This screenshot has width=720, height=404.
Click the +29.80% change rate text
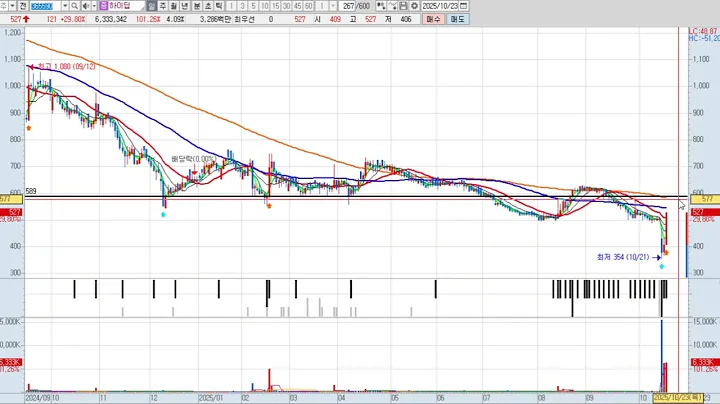[x=73, y=19]
